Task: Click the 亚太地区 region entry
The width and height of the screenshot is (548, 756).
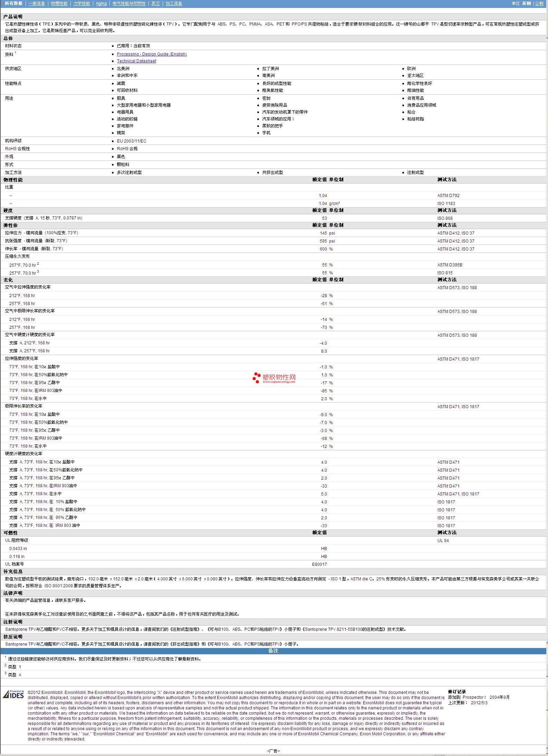Action: pyautogui.click(x=415, y=76)
